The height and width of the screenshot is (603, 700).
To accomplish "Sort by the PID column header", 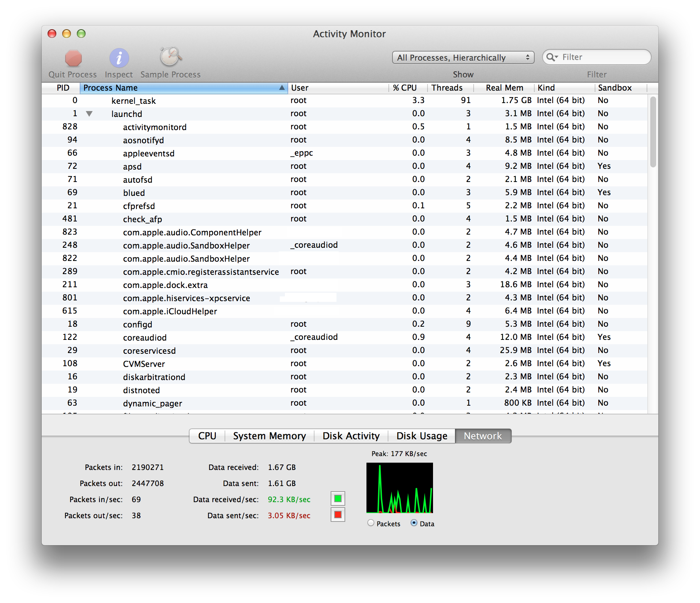I will [x=61, y=88].
